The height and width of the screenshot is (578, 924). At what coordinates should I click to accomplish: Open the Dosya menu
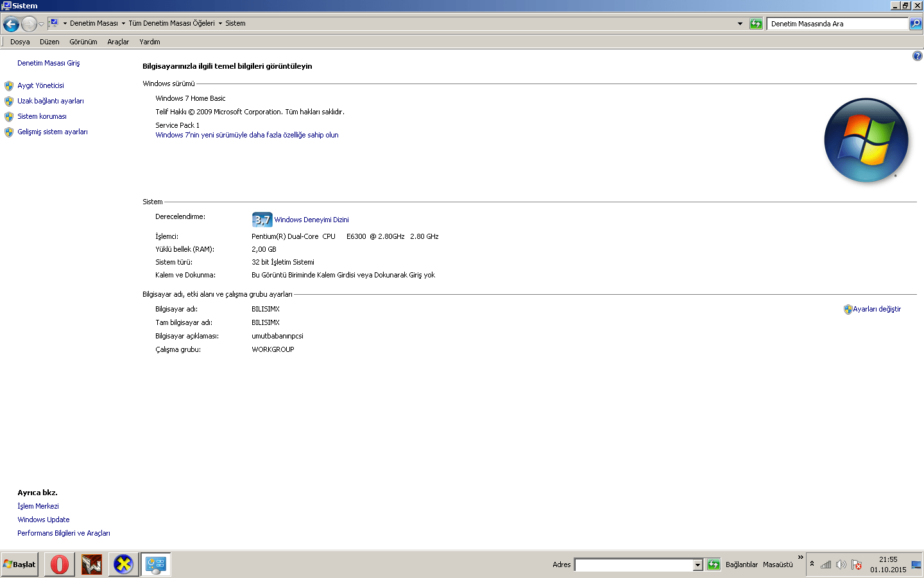20,42
